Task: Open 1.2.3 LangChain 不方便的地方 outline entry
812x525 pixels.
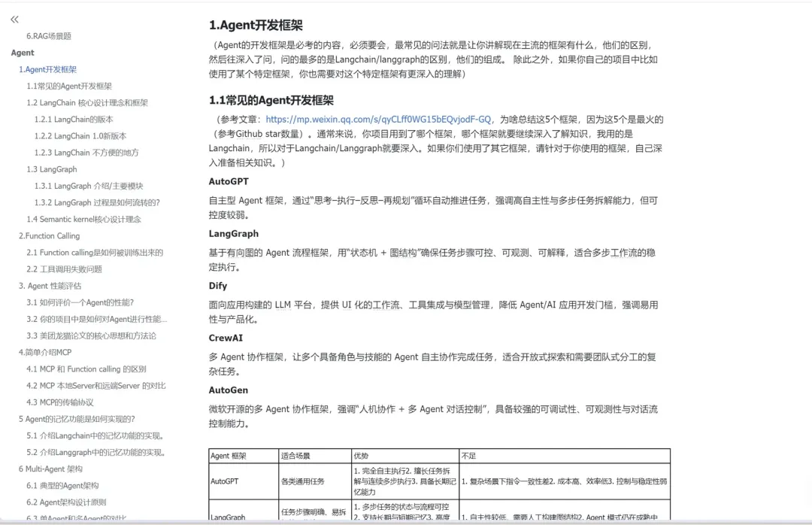Action: coord(86,153)
